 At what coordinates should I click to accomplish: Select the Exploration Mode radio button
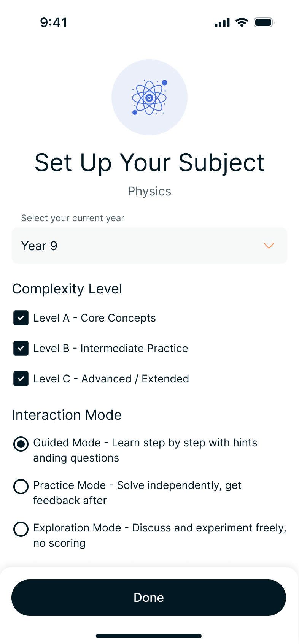pyautogui.click(x=21, y=529)
